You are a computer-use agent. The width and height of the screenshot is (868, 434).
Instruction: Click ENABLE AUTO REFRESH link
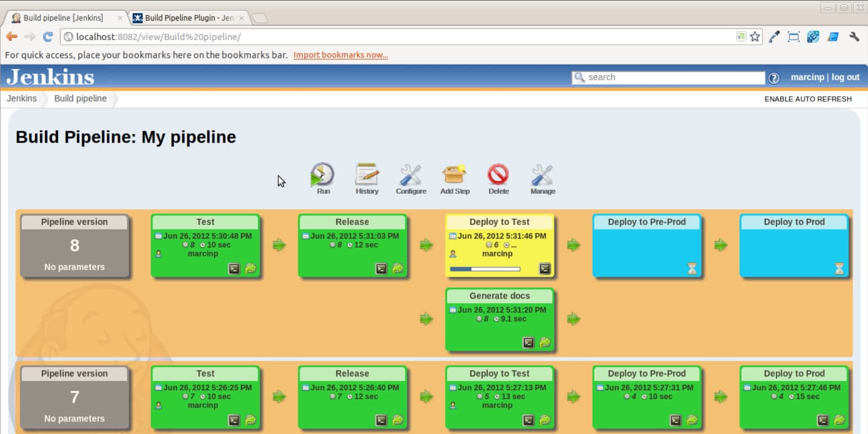tap(808, 99)
